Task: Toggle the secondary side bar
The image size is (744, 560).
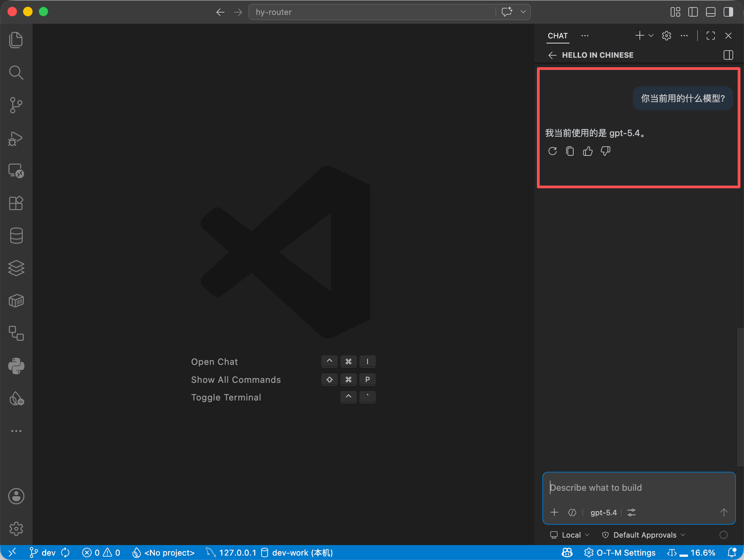Action: click(728, 12)
